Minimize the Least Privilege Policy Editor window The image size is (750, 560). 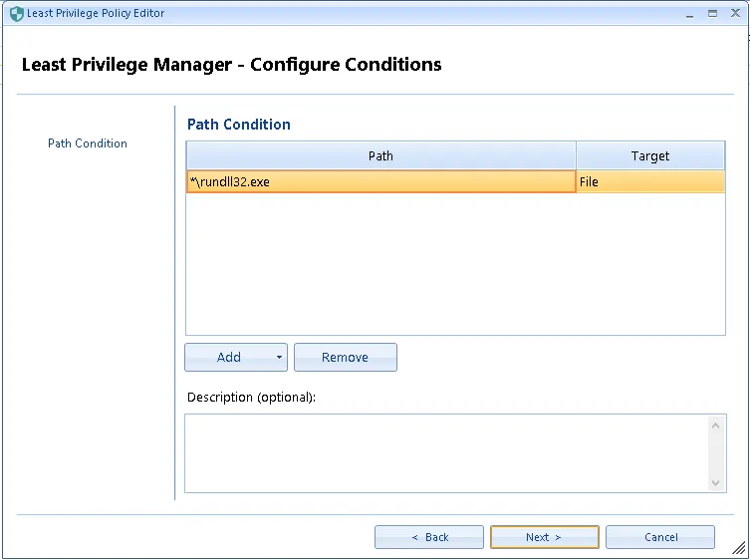pyautogui.click(x=691, y=14)
